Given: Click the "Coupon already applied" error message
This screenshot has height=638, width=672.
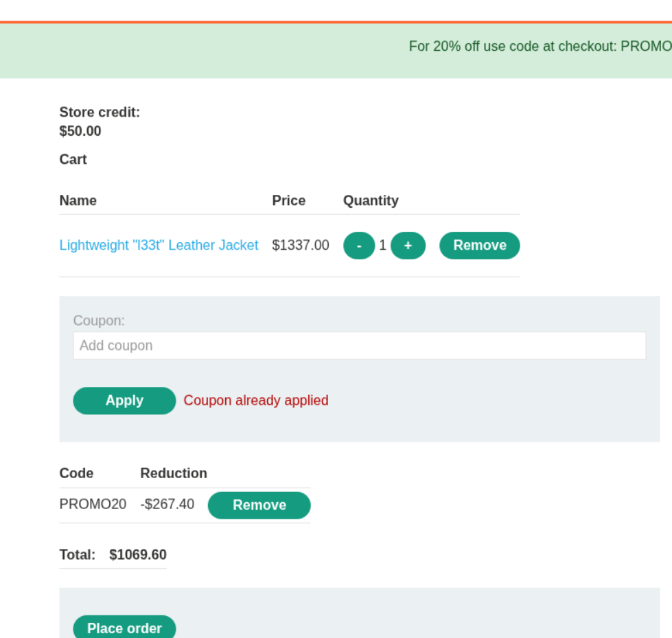Looking at the screenshot, I should 256,401.
